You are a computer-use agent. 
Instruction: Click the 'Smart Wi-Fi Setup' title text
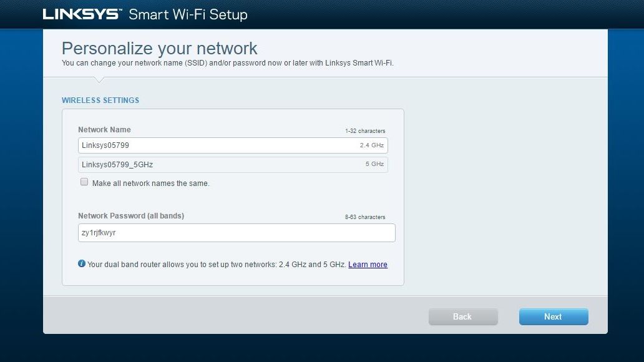tap(188, 14)
